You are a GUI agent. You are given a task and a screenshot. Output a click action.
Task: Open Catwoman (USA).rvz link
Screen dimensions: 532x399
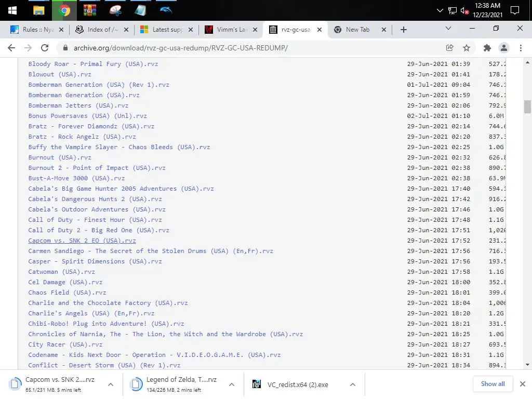61,272
